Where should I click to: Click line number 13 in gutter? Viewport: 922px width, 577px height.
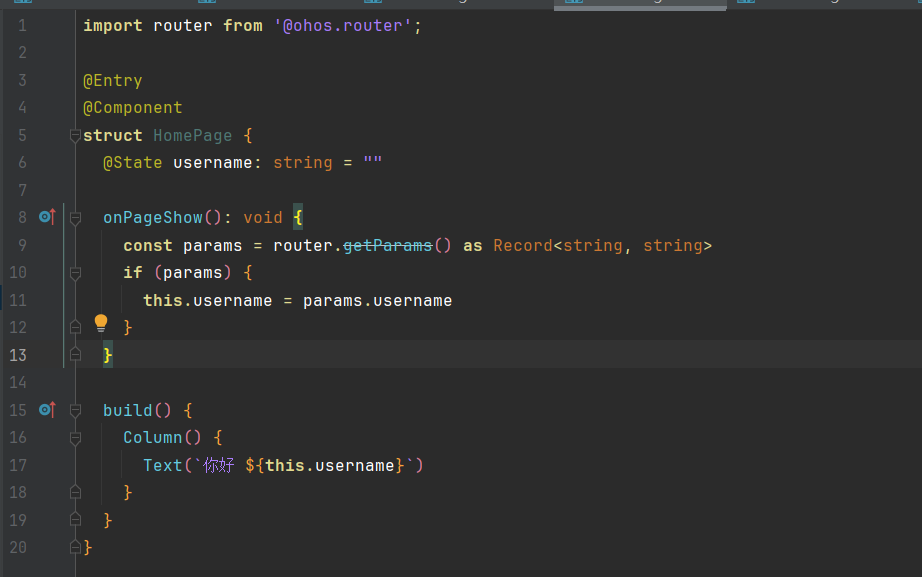18,355
